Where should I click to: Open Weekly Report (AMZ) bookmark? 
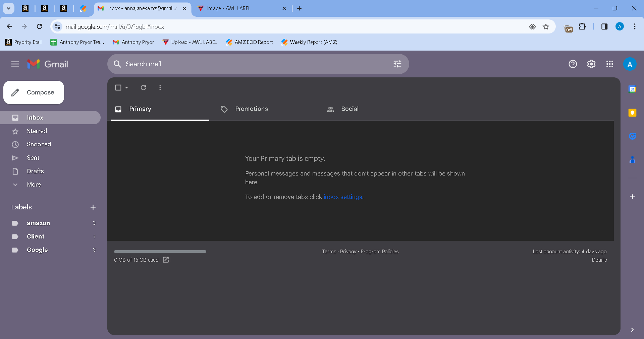coord(310,42)
